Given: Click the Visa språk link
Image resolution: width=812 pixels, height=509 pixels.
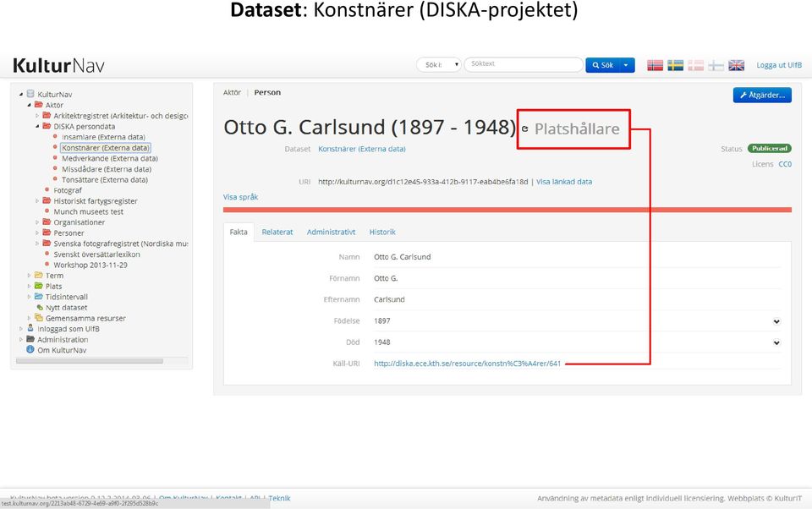Looking at the screenshot, I should point(240,197).
